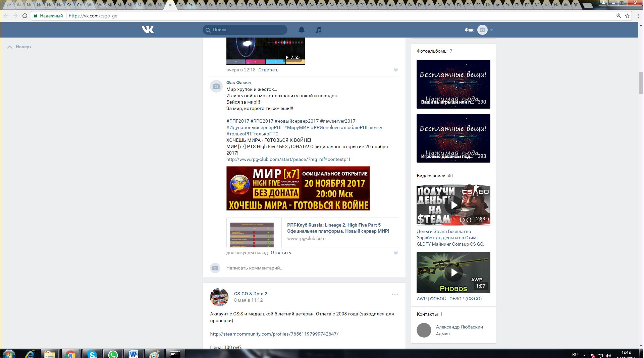Follow the #РПГ2017 hashtag

pos(238,121)
